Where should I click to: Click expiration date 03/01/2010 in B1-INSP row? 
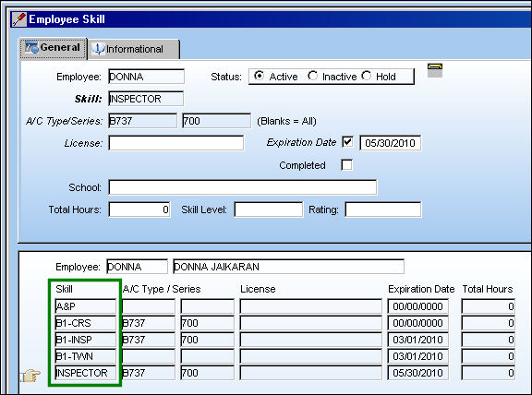418,340
